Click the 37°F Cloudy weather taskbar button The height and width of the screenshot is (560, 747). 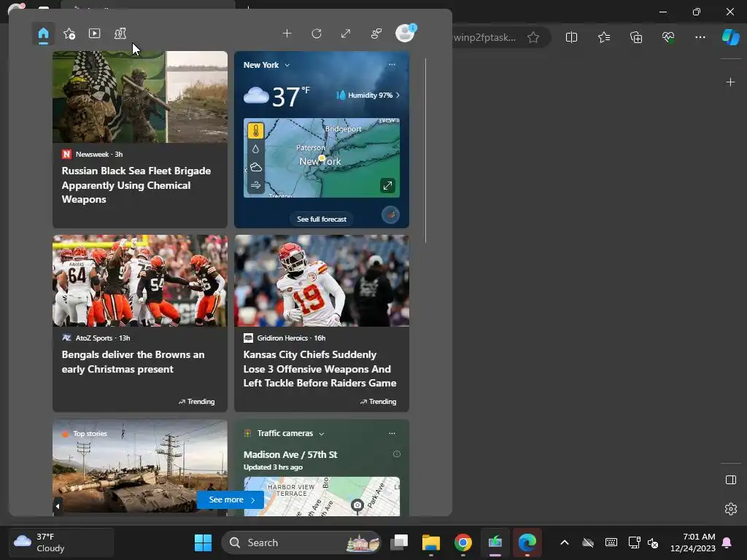click(x=61, y=542)
